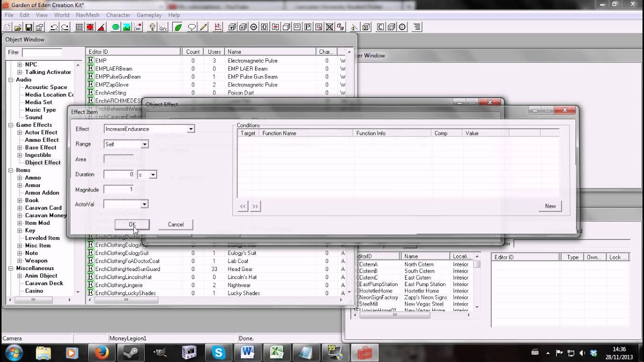Click the text lines icon at toolbar end
This screenshot has height=362, width=644.
point(417,27)
